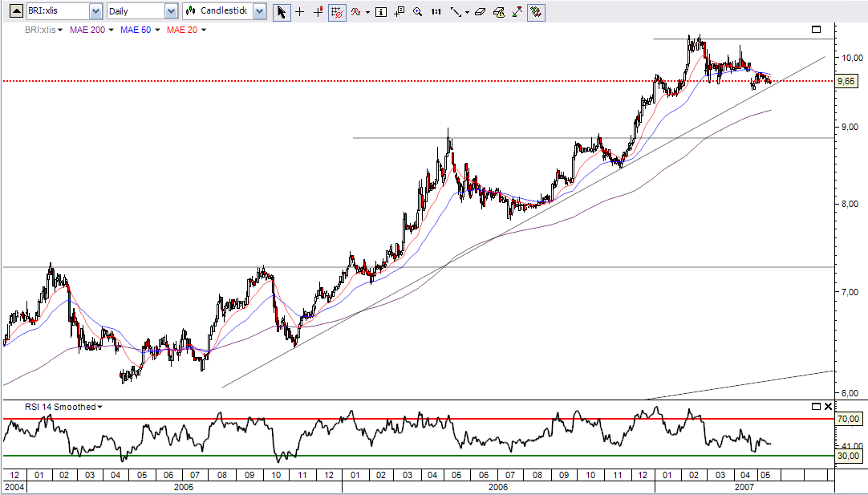Click the crosshair with note box icon
Screen dimensions: 868x495
pyautogui.click(x=400, y=11)
